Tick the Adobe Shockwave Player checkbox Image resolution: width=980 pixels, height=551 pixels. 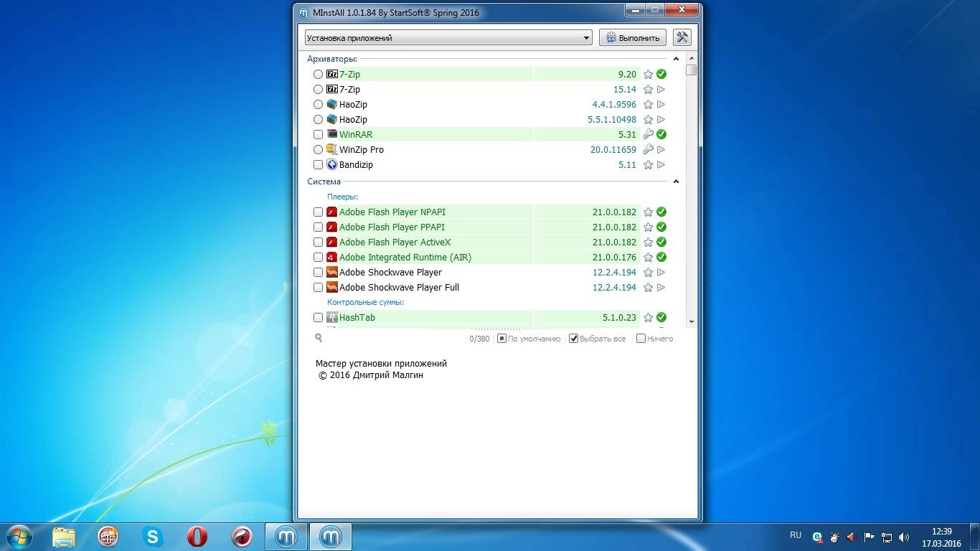(x=318, y=272)
